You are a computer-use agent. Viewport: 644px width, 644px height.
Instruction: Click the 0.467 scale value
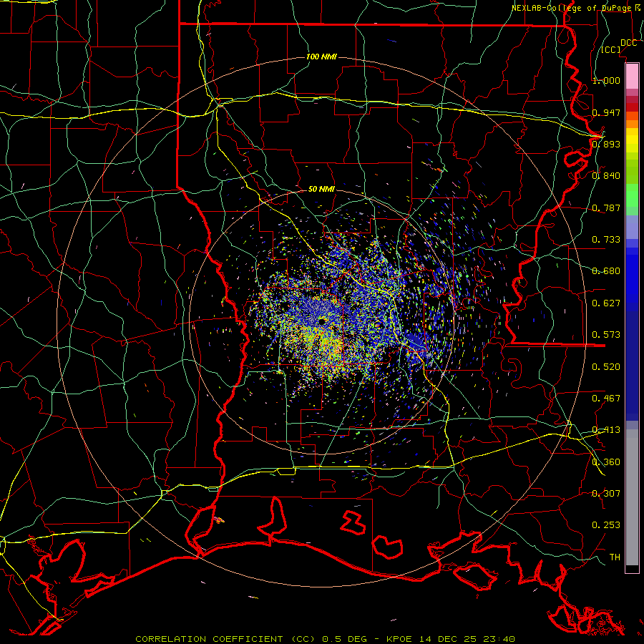coord(606,398)
